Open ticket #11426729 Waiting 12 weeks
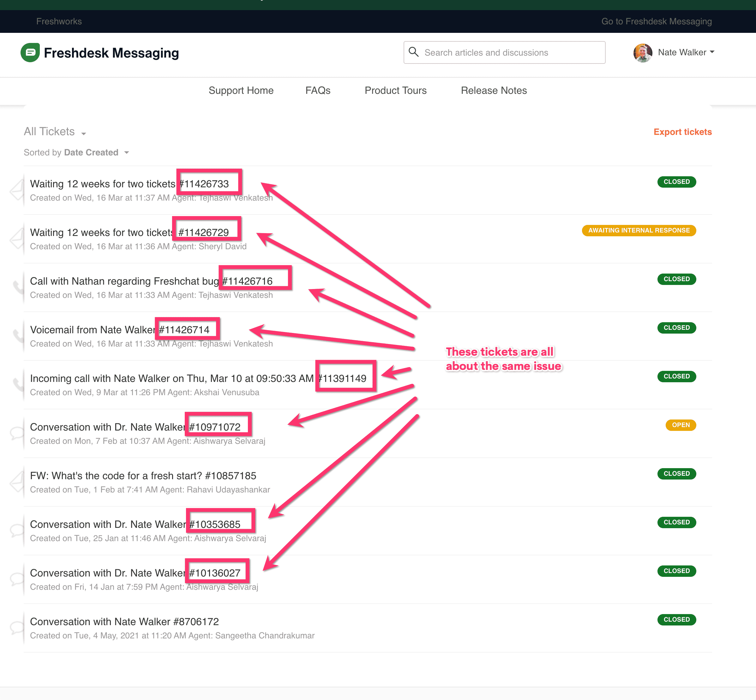 click(129, 232)
